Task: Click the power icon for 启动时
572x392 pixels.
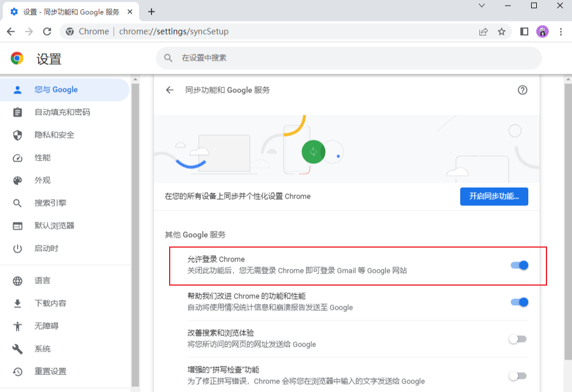Action: 18,248
